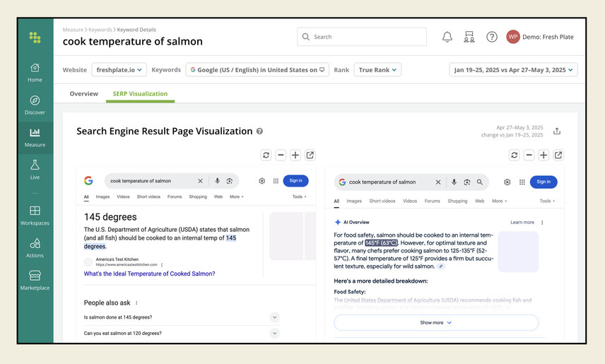Image resolution: width=605 pixels, height=364 pixels.
Task: Open the team users icon
Action: [x=469, y=37]
